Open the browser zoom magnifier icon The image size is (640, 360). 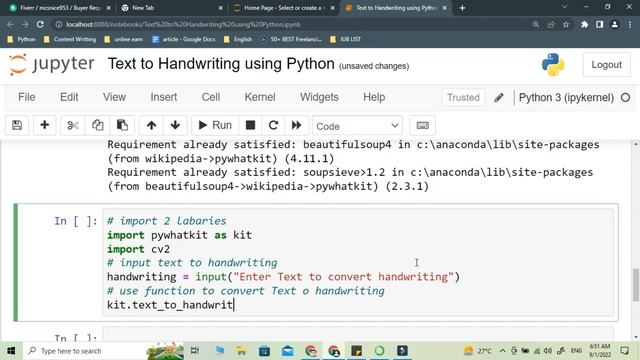[x=536, y=24]
